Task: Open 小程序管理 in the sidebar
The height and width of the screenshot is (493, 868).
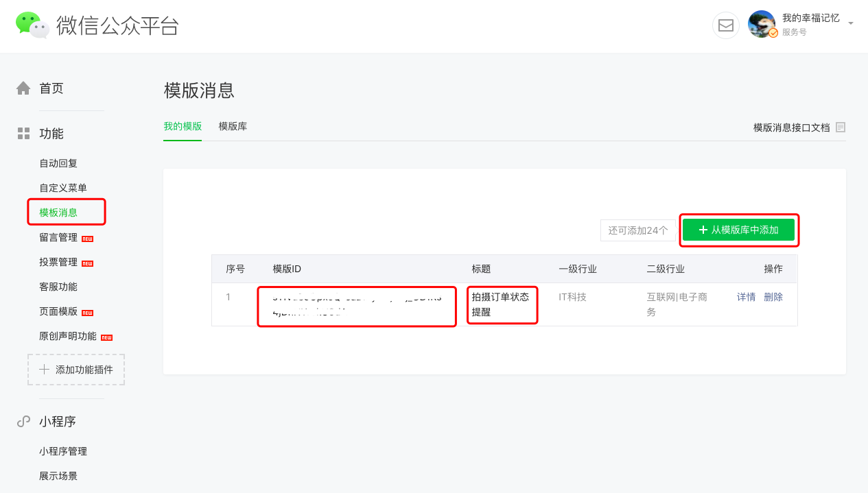Action: tap(65, 450)
